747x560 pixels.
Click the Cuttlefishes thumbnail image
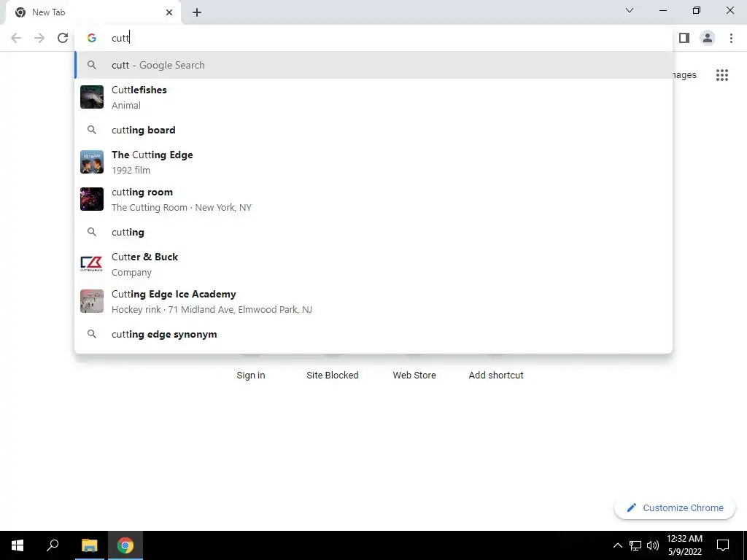pos(92,97)
